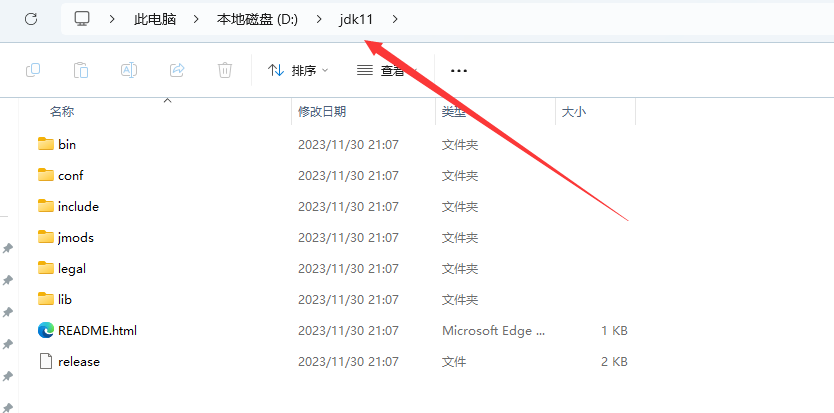
Task: Click the include folder name
Action: click(x=79, y=206)
